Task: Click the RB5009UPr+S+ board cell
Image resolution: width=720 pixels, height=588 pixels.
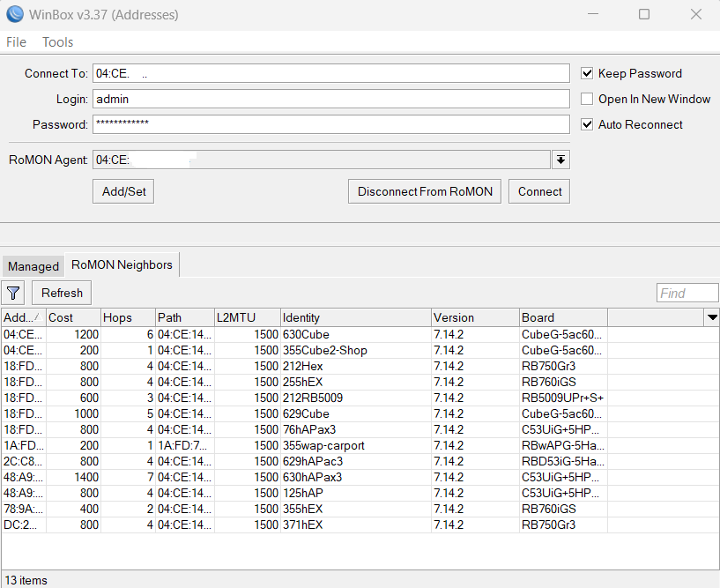Action: [x=563, y=398]
